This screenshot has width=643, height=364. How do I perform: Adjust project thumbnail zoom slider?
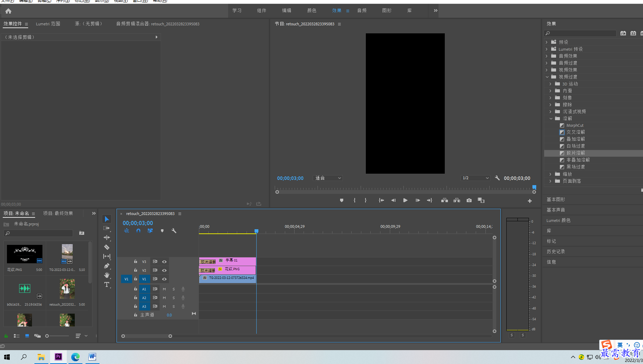(x=47, y=336)
